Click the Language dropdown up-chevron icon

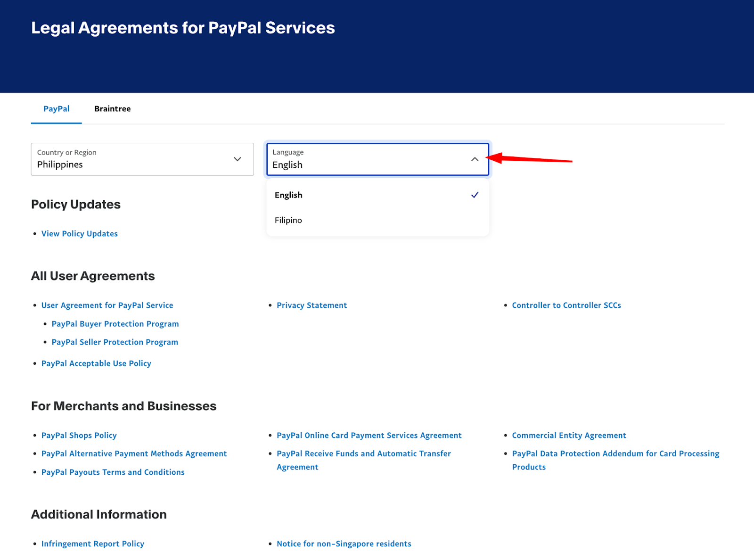475,159
